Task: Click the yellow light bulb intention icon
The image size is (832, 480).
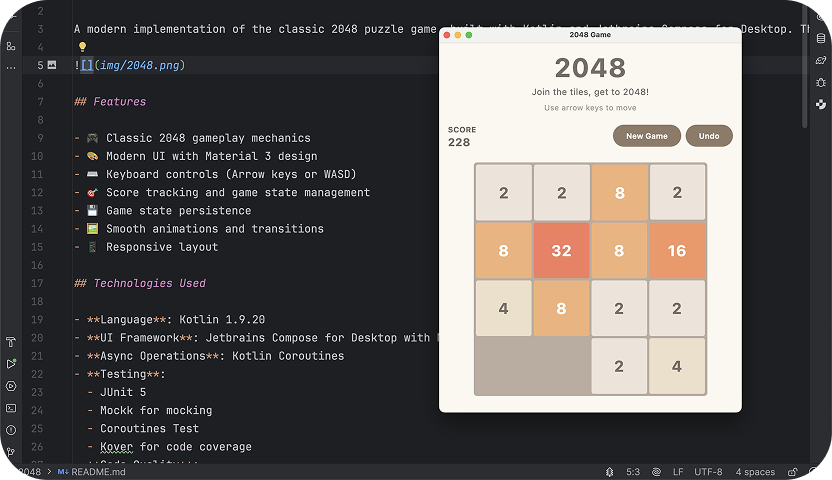Action: point(83,47)
